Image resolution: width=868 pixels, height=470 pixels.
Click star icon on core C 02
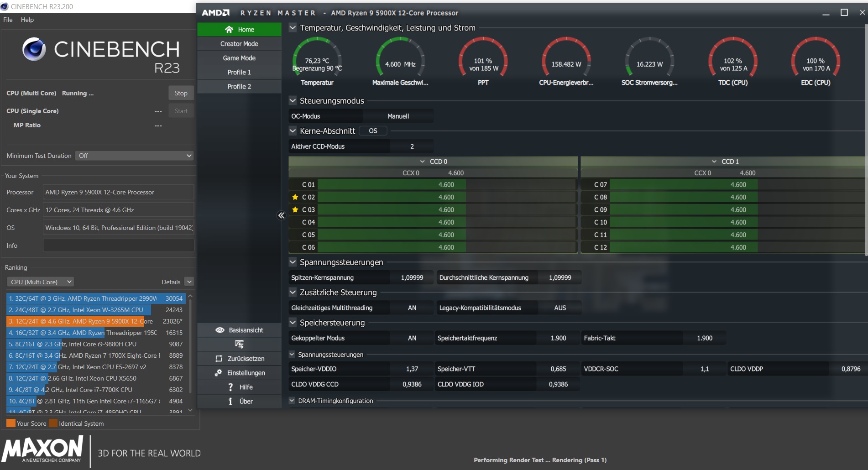point(295,197)
